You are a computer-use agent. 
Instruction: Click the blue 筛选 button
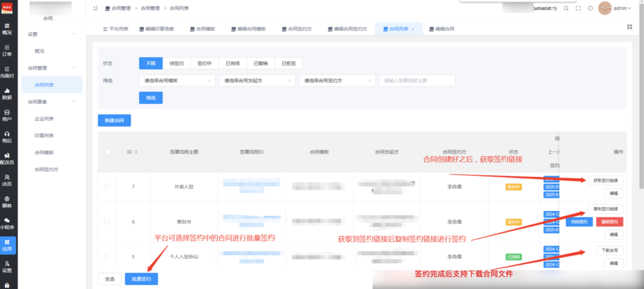point(151,98)
